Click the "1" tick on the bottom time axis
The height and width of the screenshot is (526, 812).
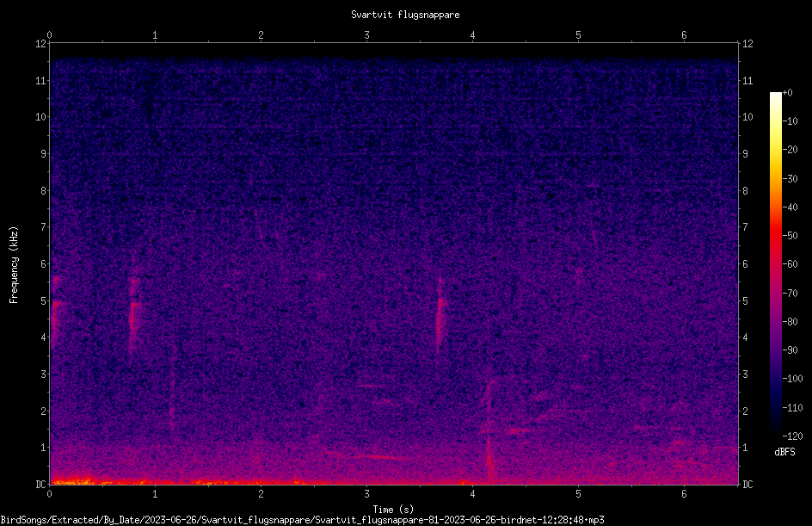coord(155,494)
